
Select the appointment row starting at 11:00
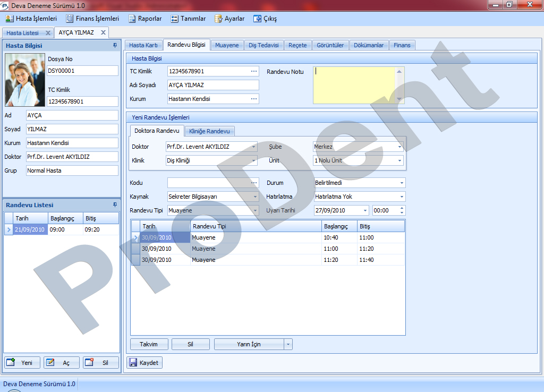pos(268,249)
